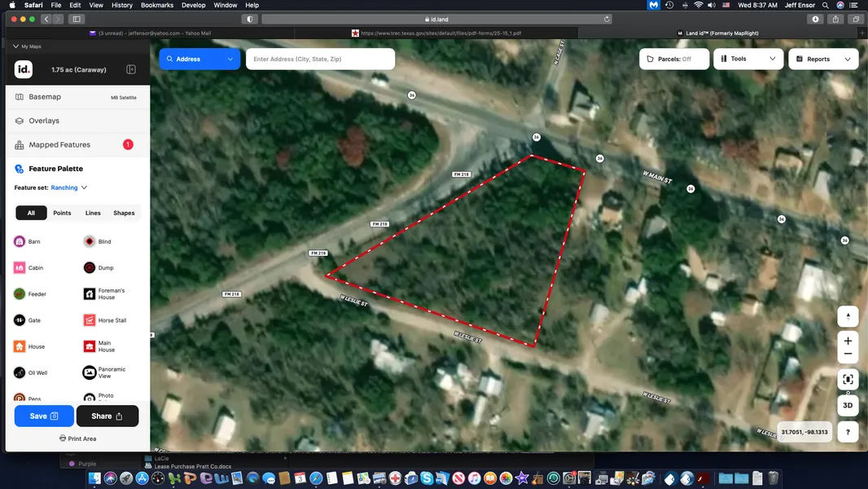Image resolution: width=868 pixels, height=489 pixels.
Task: Select the Barn feature icon
Action: click(x=20, y=242)
